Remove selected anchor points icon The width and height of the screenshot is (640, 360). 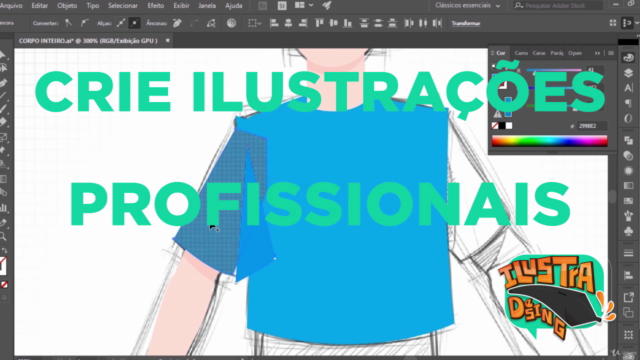tap(177, 23)
